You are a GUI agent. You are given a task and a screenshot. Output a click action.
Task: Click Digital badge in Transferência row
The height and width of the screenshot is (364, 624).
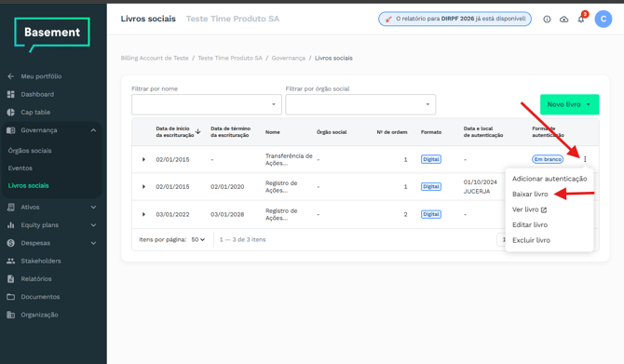[x=431, y=159]
